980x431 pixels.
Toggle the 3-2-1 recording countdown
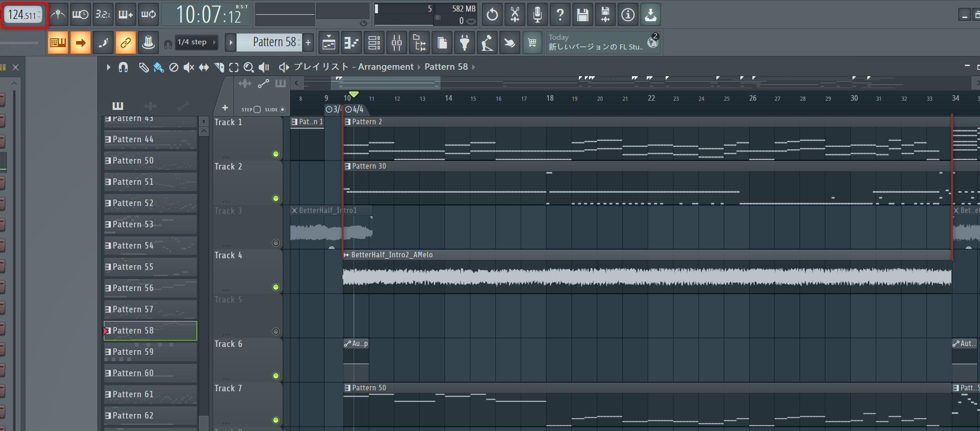pyautogui.click(x=102, y=15)
